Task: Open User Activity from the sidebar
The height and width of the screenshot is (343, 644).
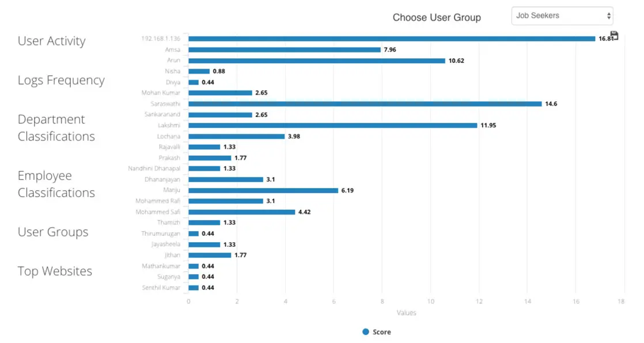Action: pyautogui.click(x=52, y=41)
